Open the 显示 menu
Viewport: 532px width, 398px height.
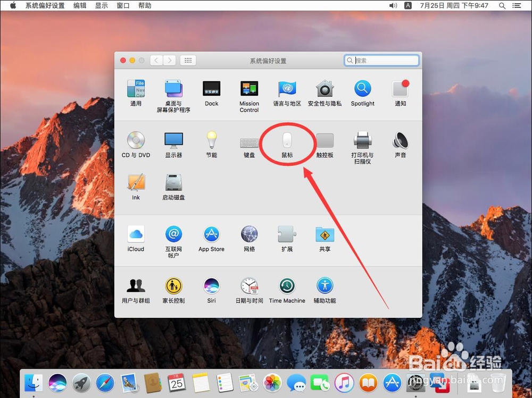coord(101,5)
